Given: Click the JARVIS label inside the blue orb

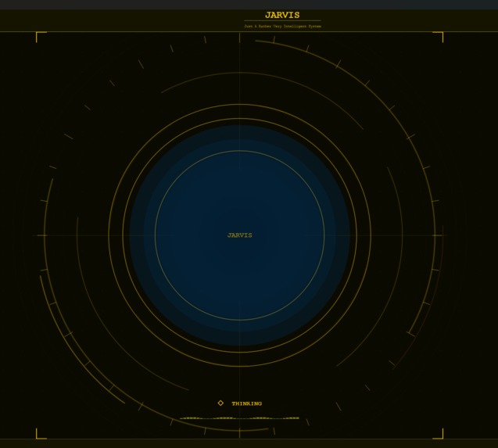Looking at the screenshot, I should pos(239,235).
